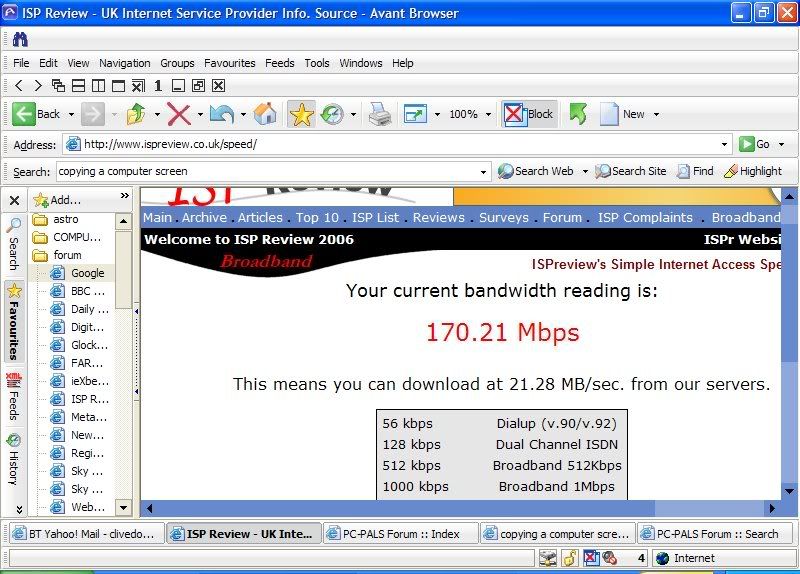Click the sidebar double-chevron expand arrow
This screenshot has width=800, height=574.
click(124, 195)
